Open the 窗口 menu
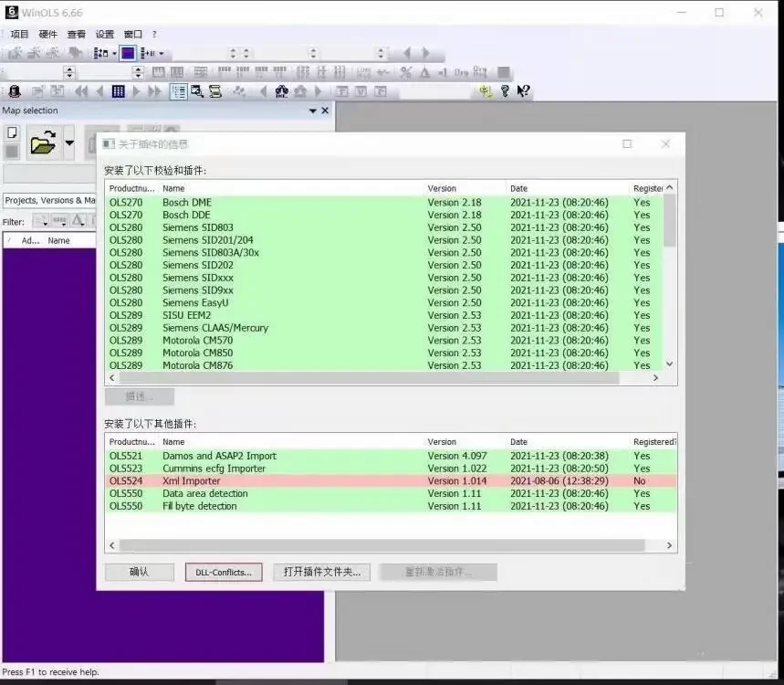 [133, 34]
